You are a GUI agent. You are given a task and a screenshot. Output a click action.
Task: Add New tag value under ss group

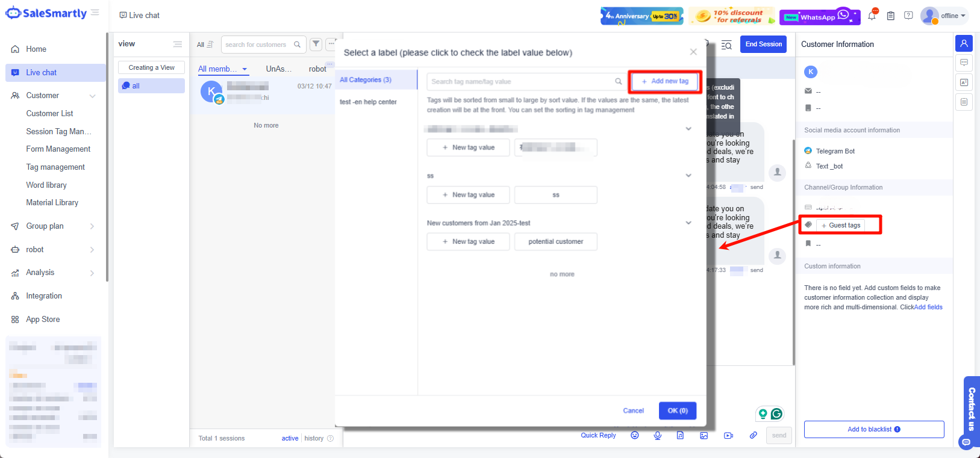coord(468,195)
